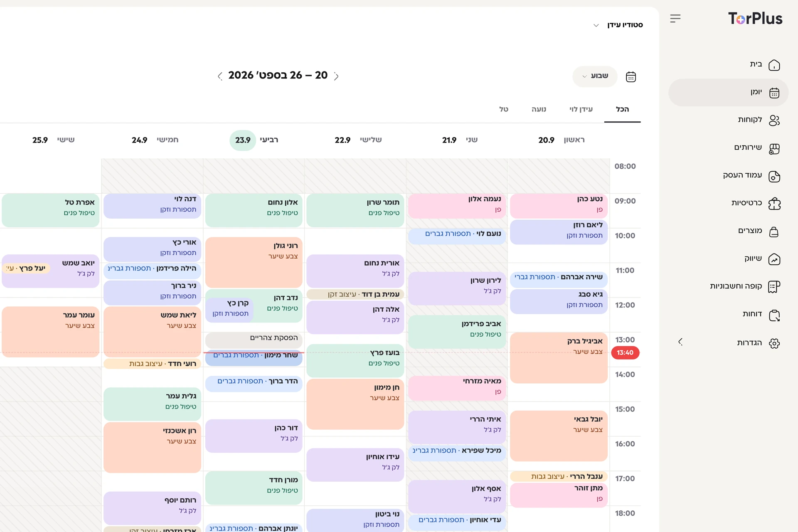Viewport: 798px width, 532px height.
Task: Open דנה לוי תספורת וזקן appointment
Action: point(153,206)
